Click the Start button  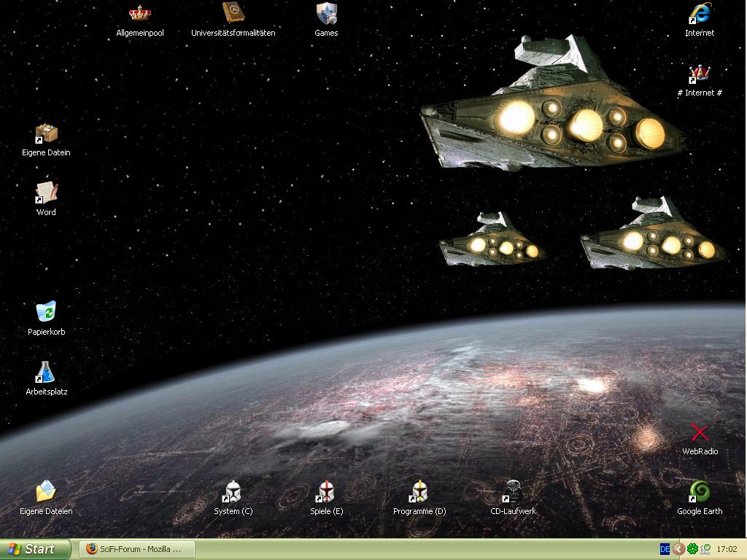pyautogui.click(x=35, y=549)
